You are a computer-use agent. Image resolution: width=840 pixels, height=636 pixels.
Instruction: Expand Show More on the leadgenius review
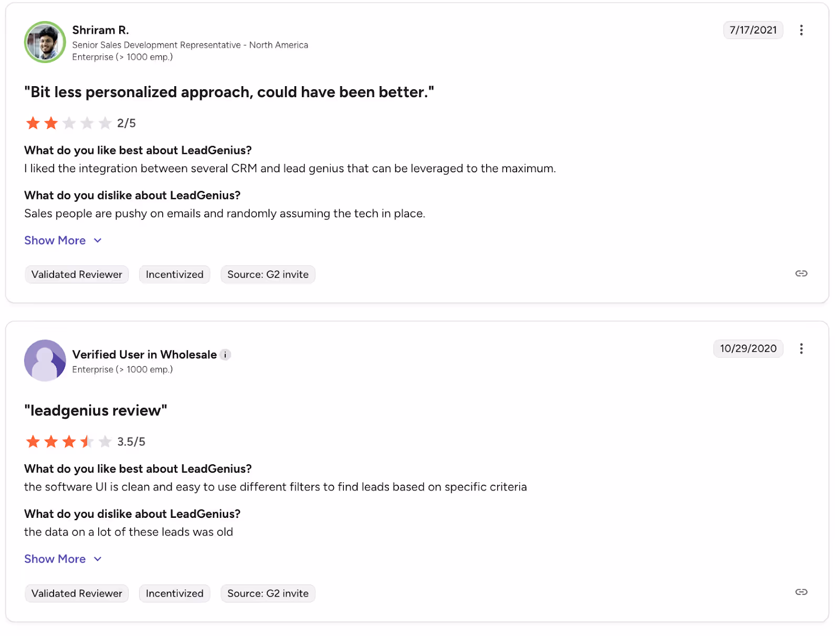click(x=56, y=559)
